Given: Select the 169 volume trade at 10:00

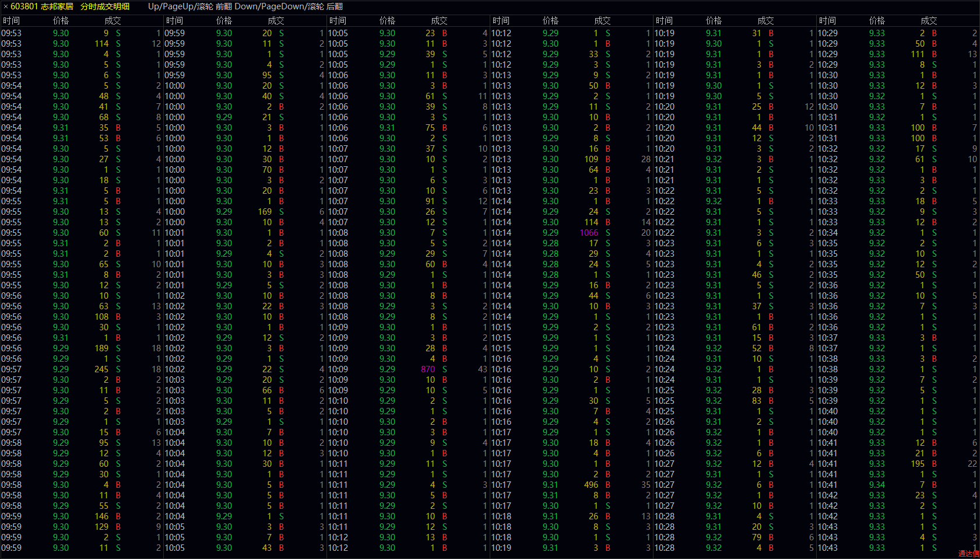Looking at the screenshot, I should click(264, 212).
